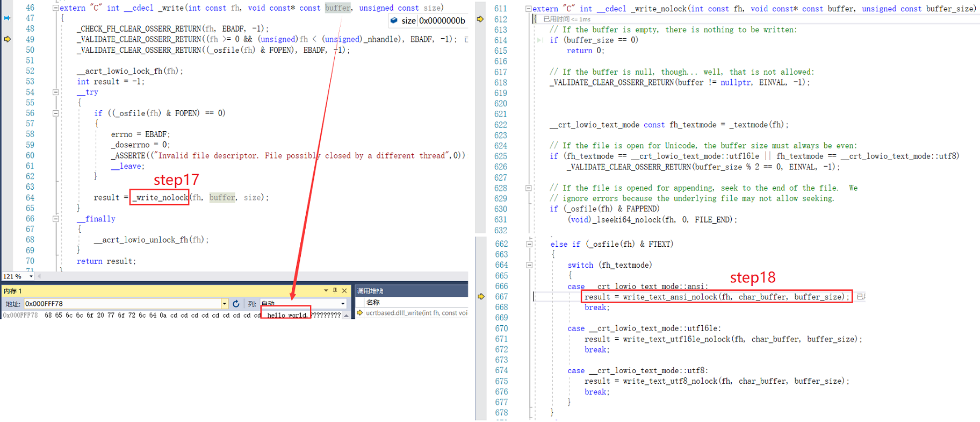
Task: Open the Memory 1 window options menu arrow
Action: pos(326,291)
